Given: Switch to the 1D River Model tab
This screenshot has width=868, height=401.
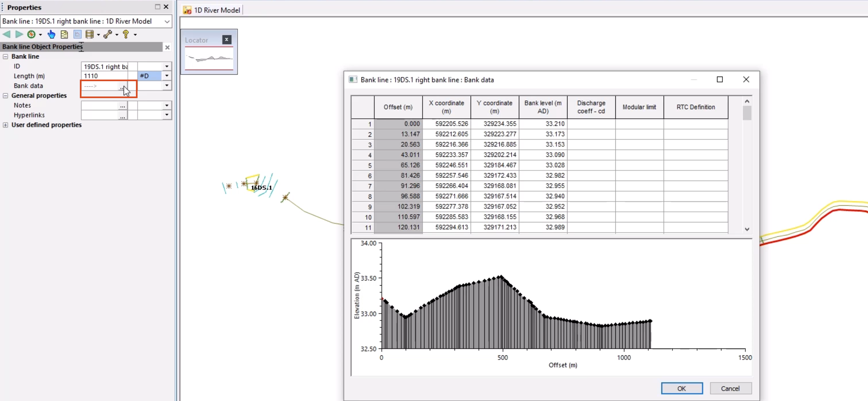Looking at the screenshot, I should 212,10.
